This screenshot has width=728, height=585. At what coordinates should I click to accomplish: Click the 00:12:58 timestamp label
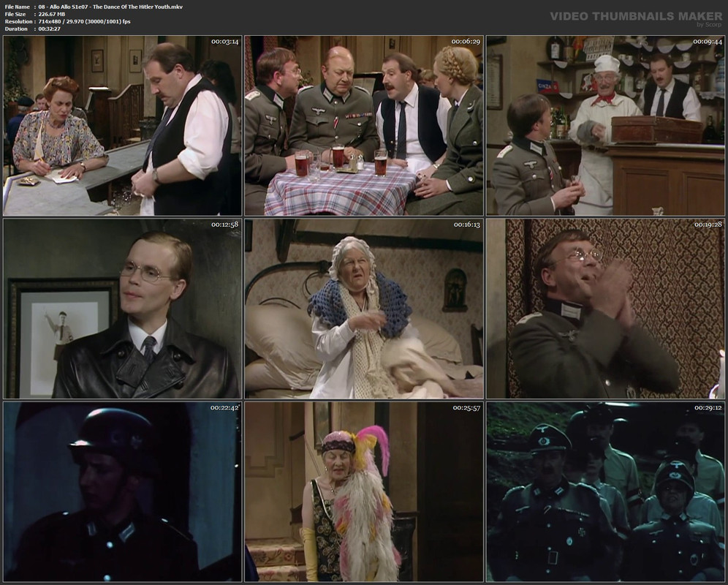(224, 224)
